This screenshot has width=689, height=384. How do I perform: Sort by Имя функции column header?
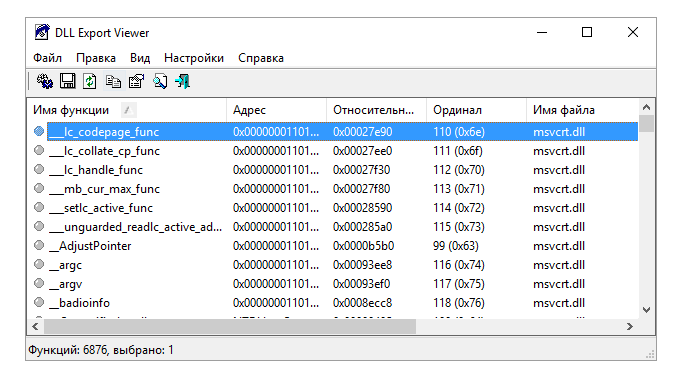(127, 110)
